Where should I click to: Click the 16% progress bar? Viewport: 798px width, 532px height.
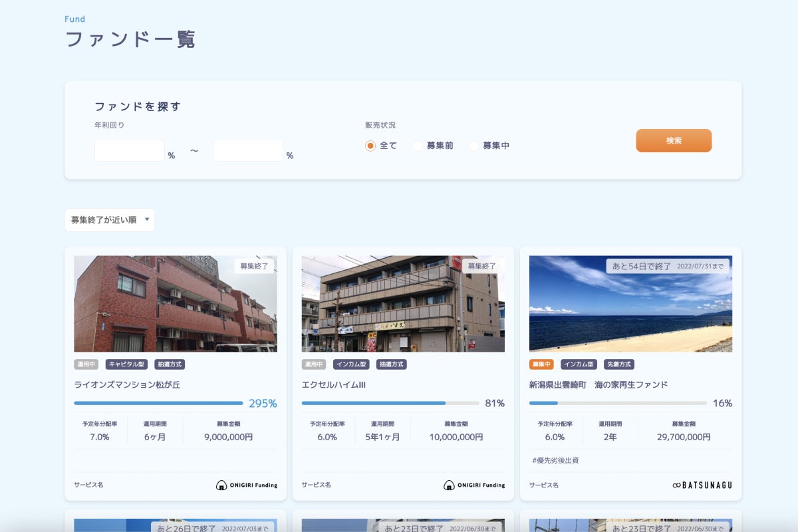tap(618, 403)
